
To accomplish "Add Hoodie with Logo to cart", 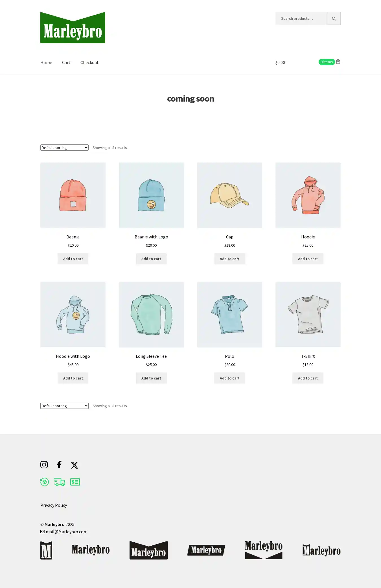I will point(73,378).
